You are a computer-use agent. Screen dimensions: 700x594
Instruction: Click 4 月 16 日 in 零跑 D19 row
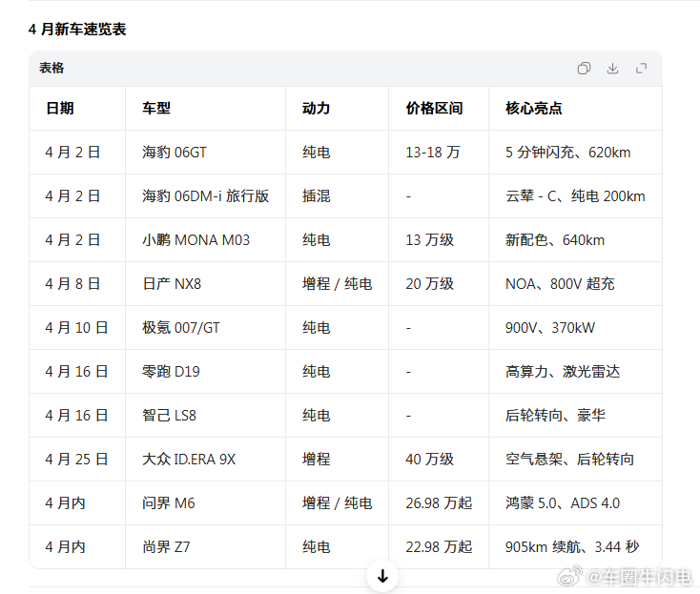click(76, 371)
